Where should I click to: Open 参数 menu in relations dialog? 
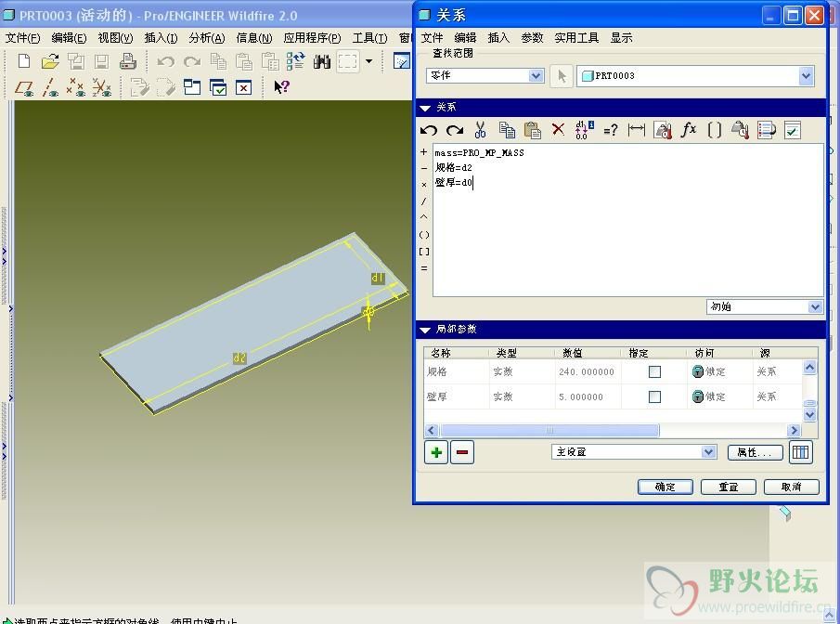click(532, 38)
